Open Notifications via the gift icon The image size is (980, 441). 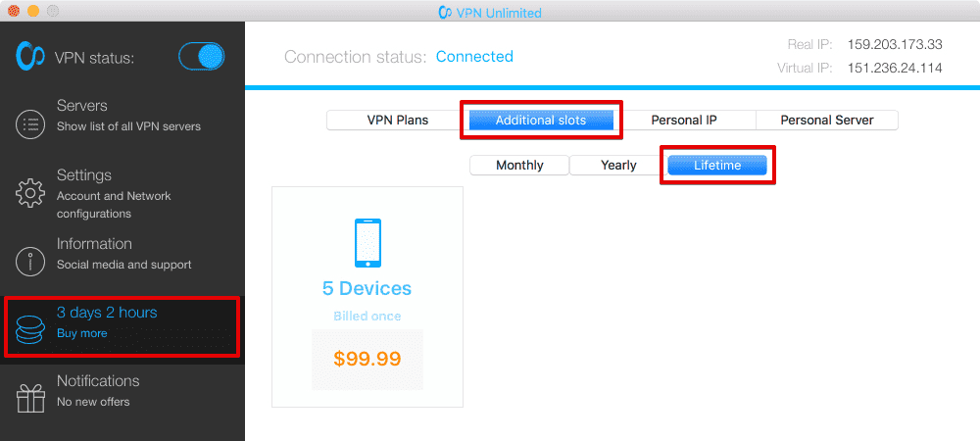[30, 398]
